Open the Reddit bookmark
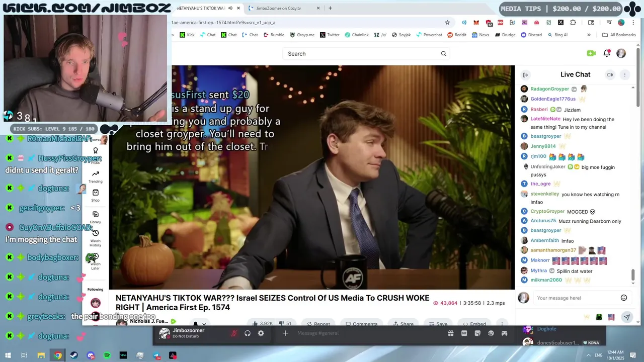This screenshot has height=362, width=644. [456, 35]
